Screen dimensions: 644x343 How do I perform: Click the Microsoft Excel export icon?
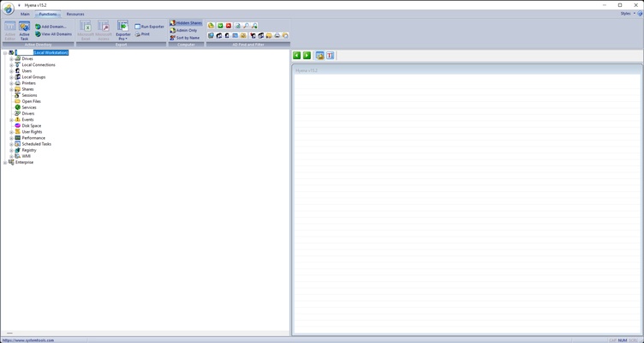pyautogui.click(x=86, y=26)
